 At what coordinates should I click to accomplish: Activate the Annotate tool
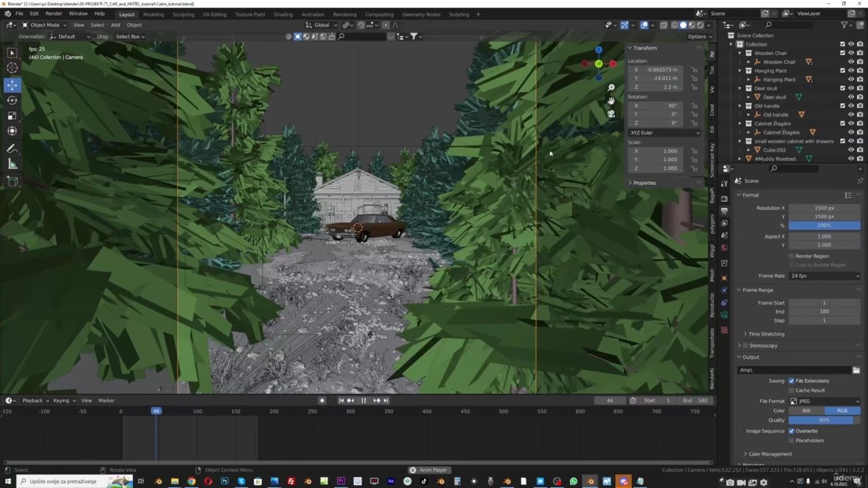tap(12, 148)
